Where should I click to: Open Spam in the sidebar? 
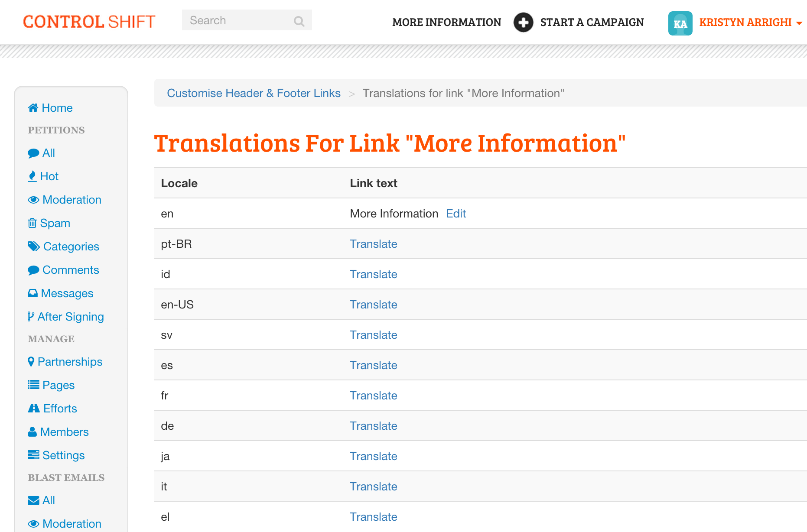(55, 223)
